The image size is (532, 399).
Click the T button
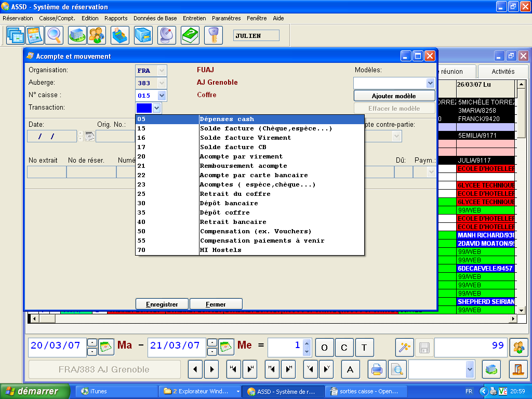[364, 348]
